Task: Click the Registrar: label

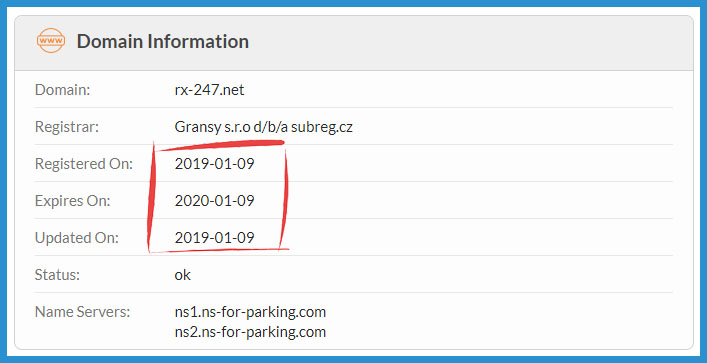Action: click(66, 127)
